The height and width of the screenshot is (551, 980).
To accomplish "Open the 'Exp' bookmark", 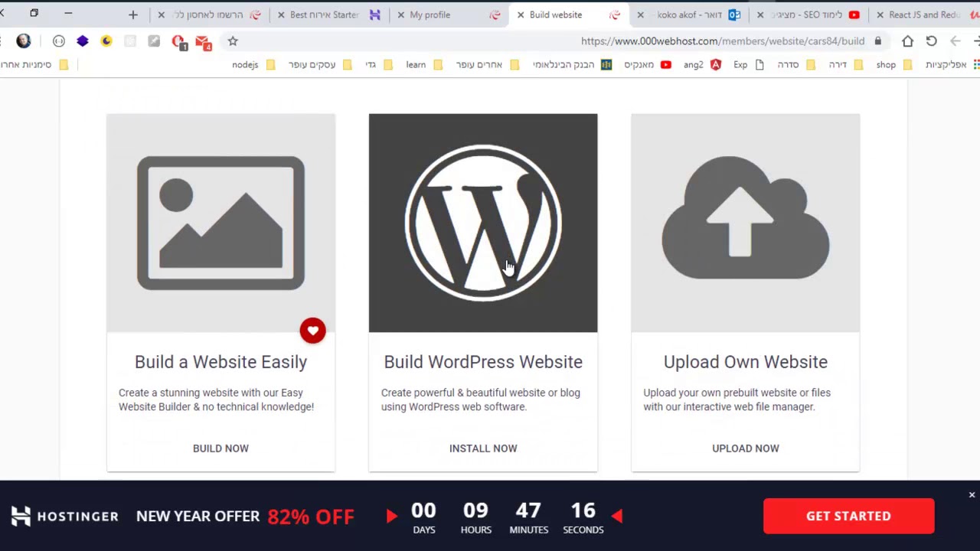I will (748, 65).
